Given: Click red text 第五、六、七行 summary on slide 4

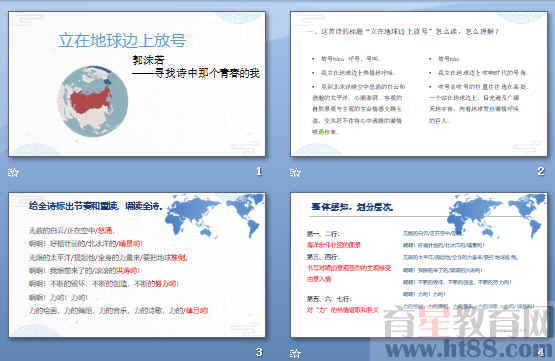Looking at the screenshot, I should pyautogui.click(x=343, y=310).
